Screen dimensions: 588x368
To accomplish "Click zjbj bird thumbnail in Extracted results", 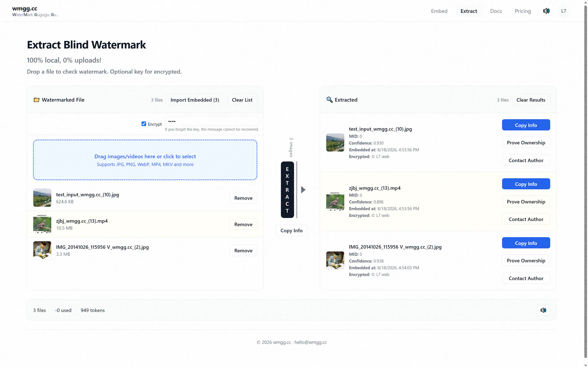I will 335,202.
